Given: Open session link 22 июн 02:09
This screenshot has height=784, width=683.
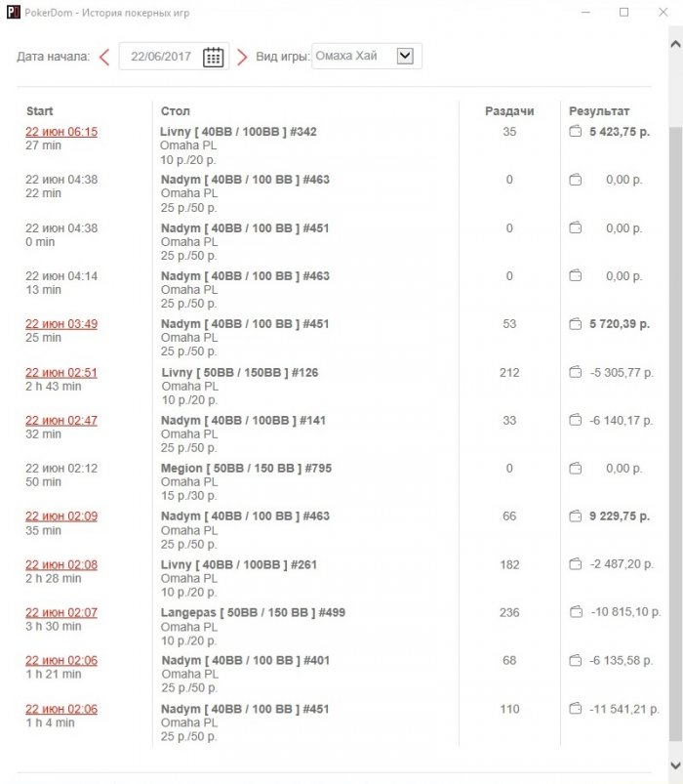Looking at the screenshot, I should pos(61,516).
